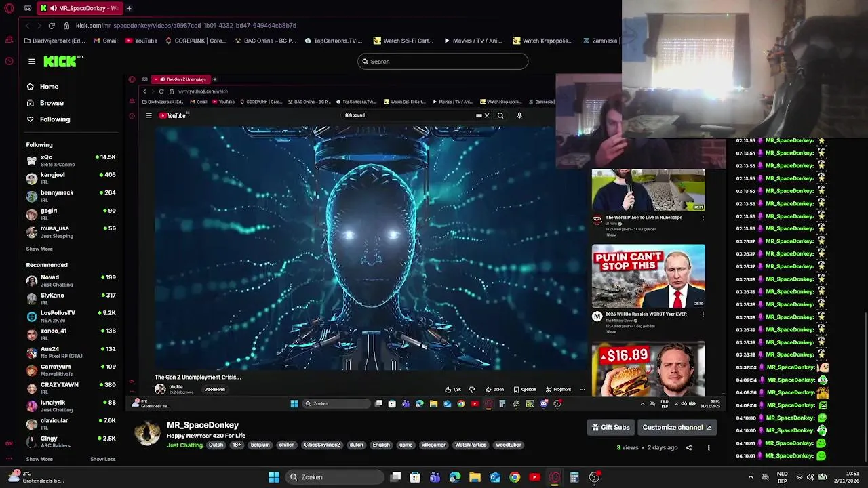Share this video via share icon
Screen dimensions: 868x488
tap(689, 448)
